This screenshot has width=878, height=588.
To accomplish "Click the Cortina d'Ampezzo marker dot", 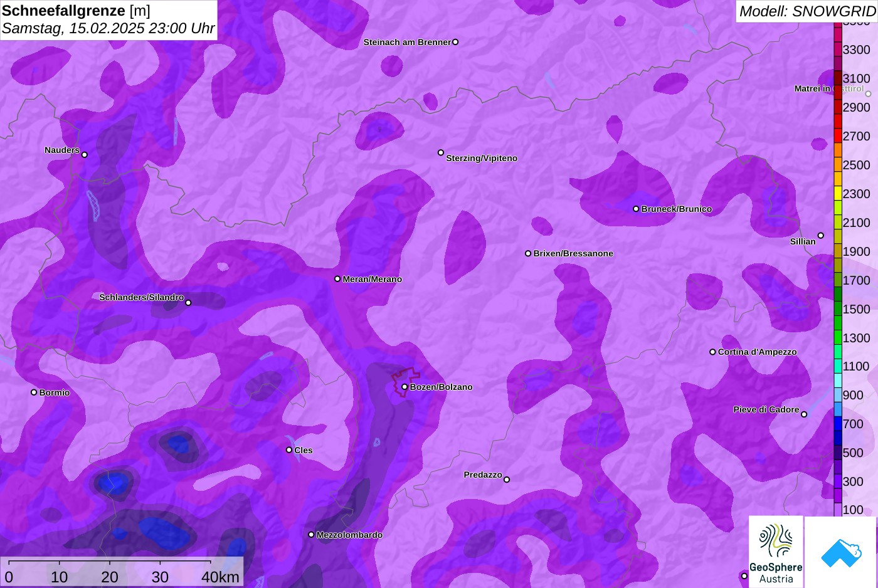I will pyautogui.click(x=712, y=352).
